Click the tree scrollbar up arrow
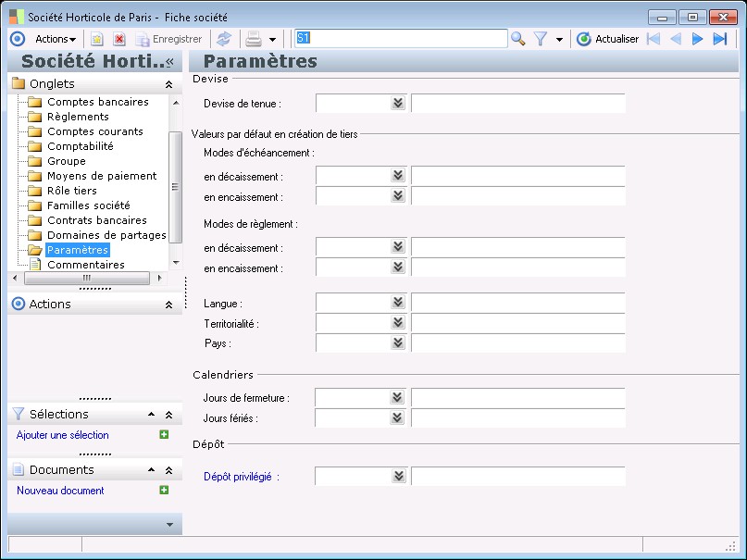 (176, 103)
